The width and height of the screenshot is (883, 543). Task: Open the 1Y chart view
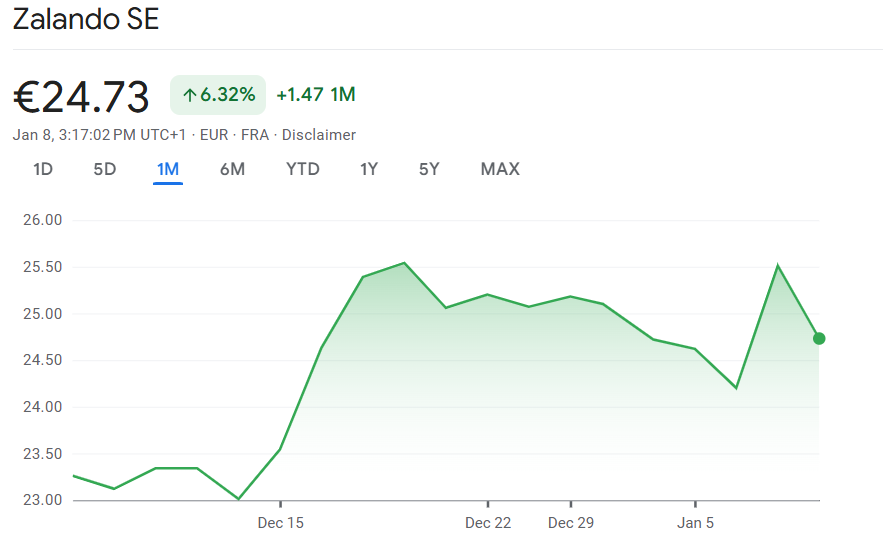(x=369, y=169)
